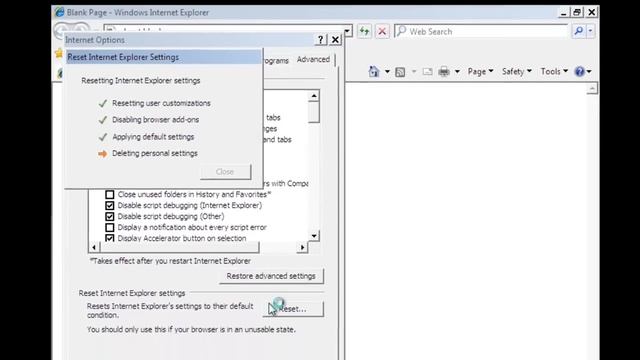Click Restore advanced settings button
Image resolution: width=640 pixels, height=360 pixels.
click(x=271, y=276)
